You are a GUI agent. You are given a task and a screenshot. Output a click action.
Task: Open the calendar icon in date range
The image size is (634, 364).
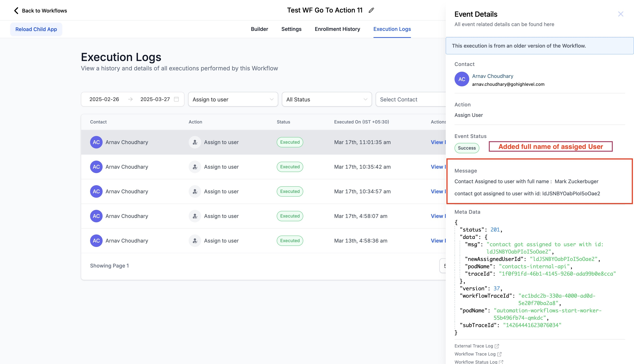pyautogui.click(x=176, y=99)
